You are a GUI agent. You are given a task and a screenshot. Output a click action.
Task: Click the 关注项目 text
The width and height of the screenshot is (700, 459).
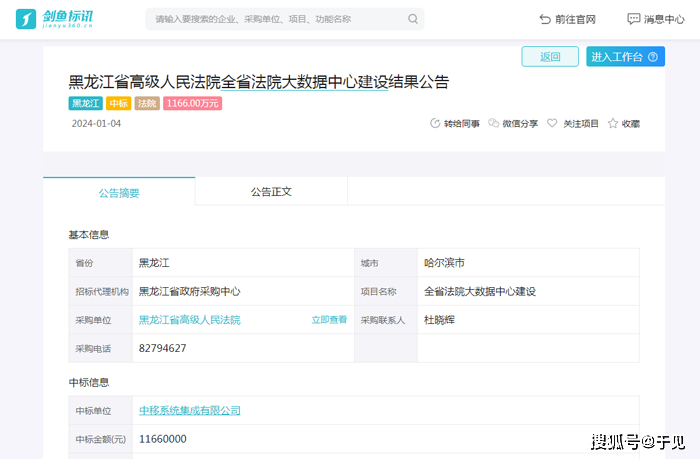(x=580, y=124)
